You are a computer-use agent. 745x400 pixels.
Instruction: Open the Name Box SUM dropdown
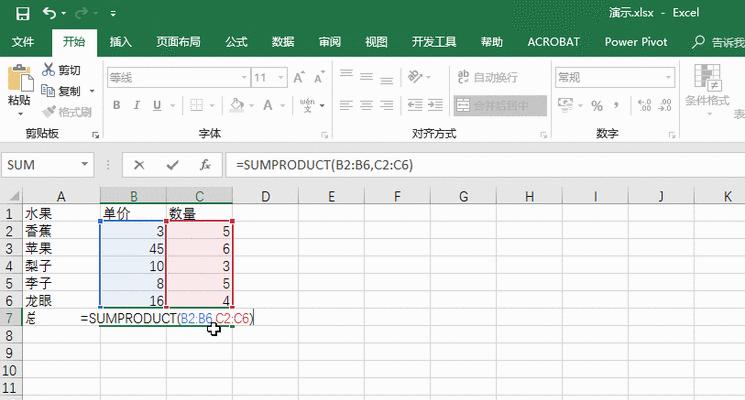tap(84, 164)
